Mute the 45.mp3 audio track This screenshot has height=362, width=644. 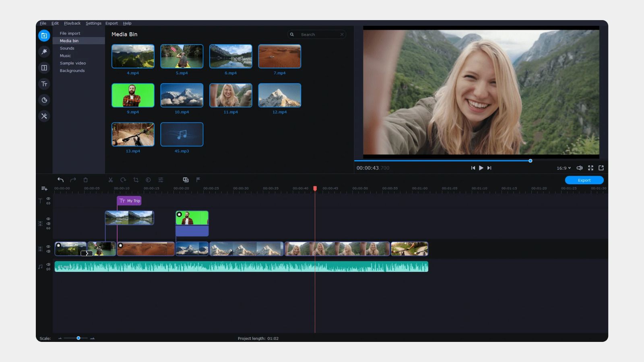coord(49,263)
